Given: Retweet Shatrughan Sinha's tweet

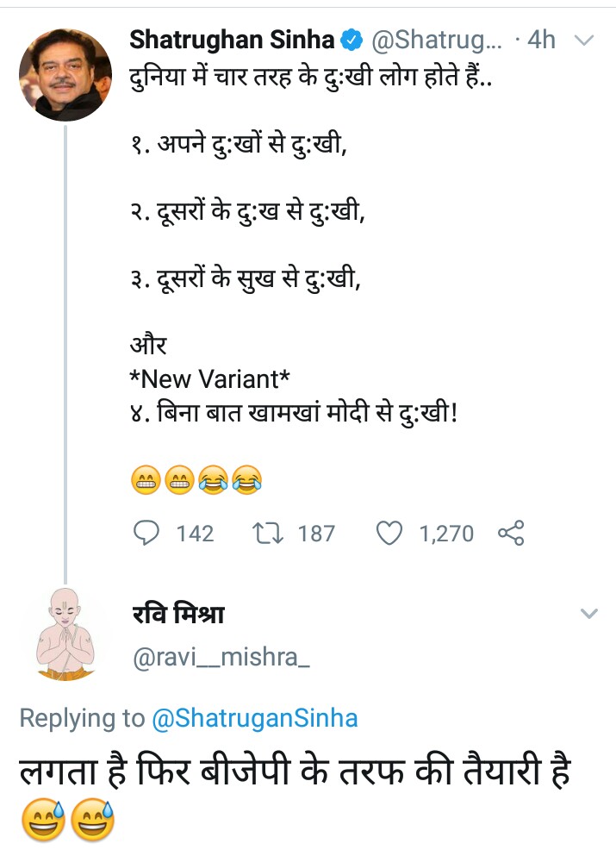Looking at the screenshot, I should point(268,533).
